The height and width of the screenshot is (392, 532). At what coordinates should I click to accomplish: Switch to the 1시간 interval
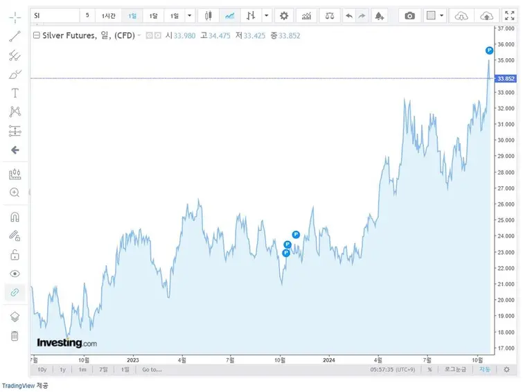109,15
